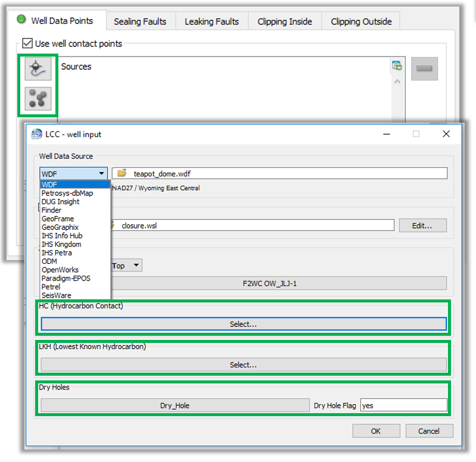Click the Dry Hole Flag input field

coord(403,405)
